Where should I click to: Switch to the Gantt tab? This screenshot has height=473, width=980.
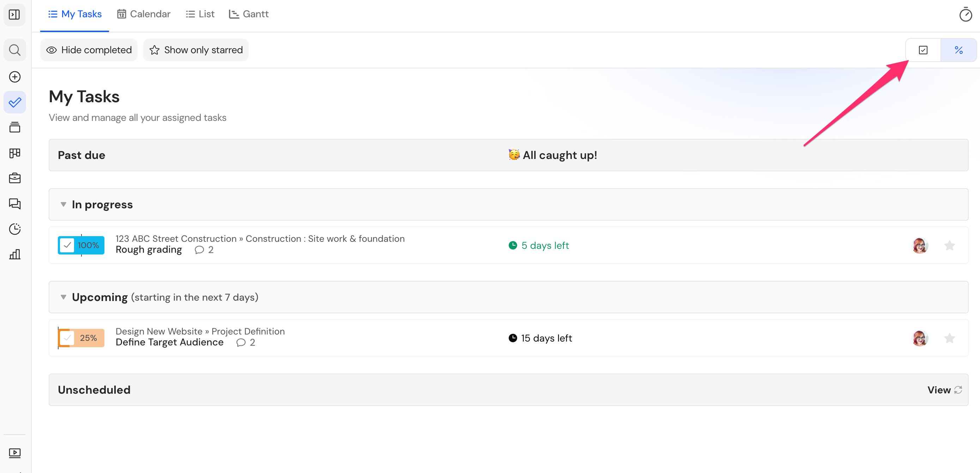point(248,14)
